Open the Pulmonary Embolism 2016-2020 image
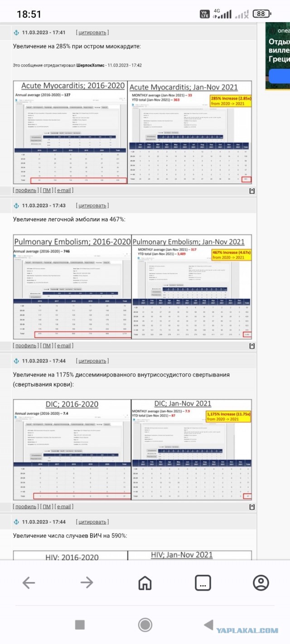 pyautogui.click(x=72, y=287)
